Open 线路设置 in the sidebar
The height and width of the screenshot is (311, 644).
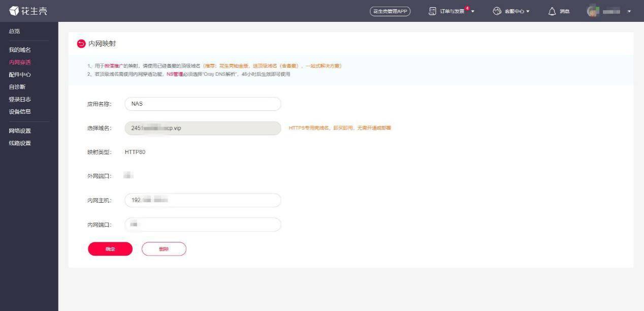click(20, 143)
